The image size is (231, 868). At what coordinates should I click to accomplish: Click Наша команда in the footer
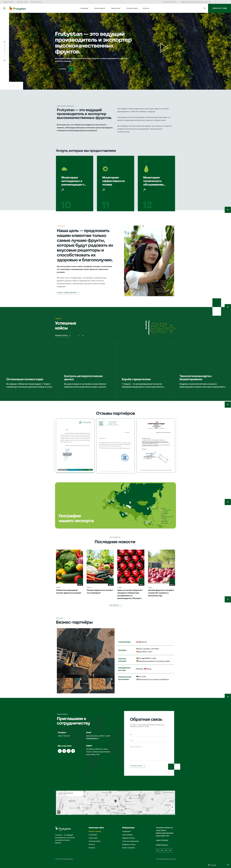[x=127, y=835]
